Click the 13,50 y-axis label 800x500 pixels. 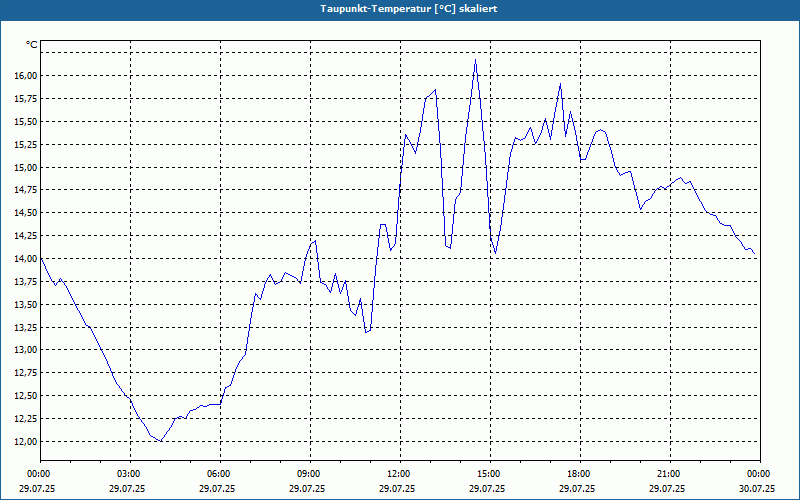25,305
